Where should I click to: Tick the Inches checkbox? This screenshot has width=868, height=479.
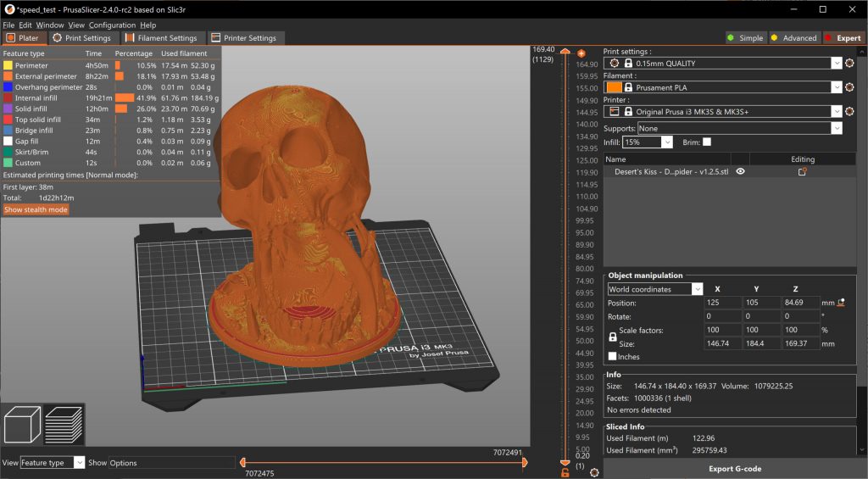point(613,356)
